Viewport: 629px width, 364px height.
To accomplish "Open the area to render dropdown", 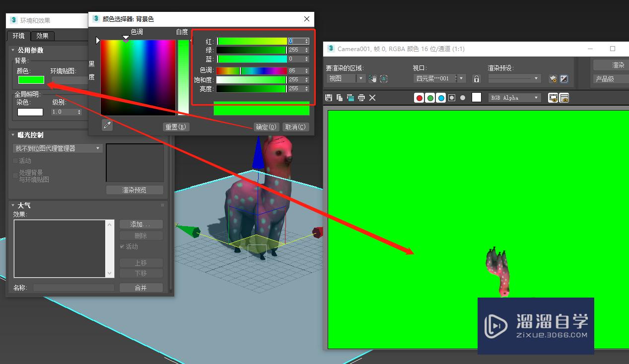I will pyautogui.click(x=346, y=78).
